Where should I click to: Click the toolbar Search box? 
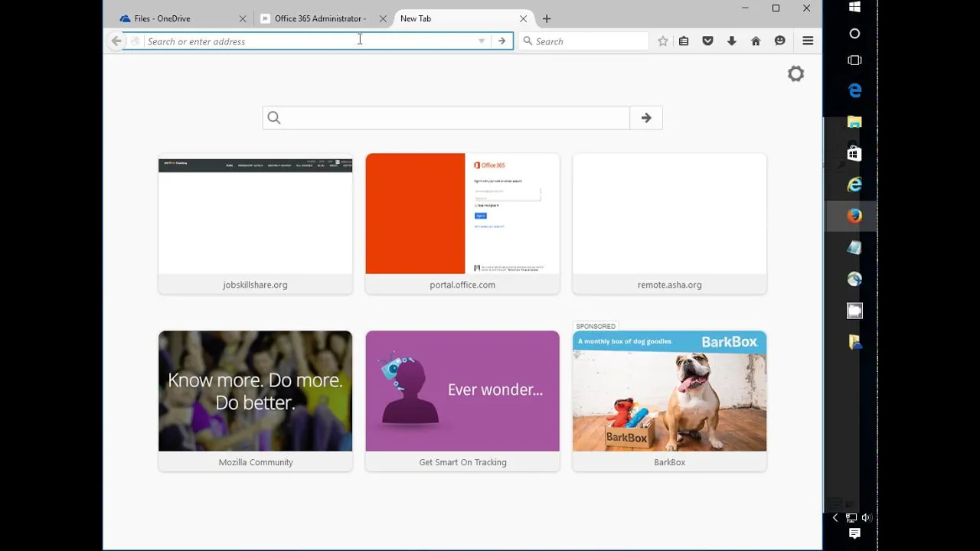pos(583,41)
